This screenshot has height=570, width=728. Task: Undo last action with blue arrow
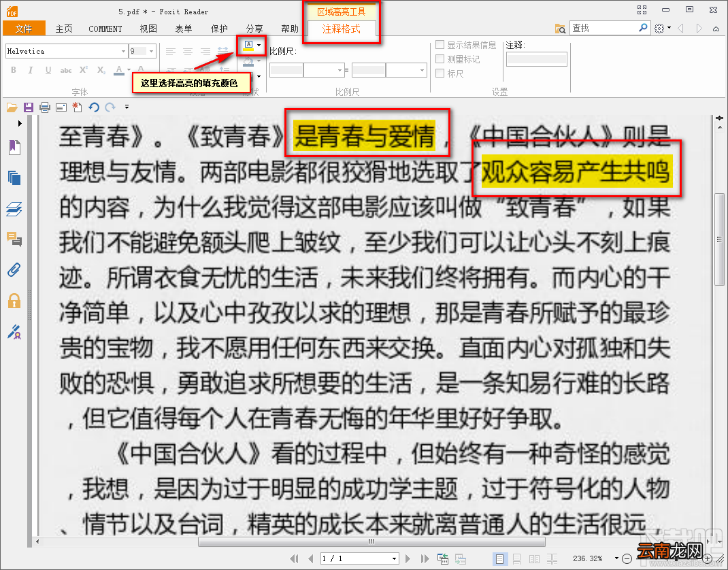94,107
